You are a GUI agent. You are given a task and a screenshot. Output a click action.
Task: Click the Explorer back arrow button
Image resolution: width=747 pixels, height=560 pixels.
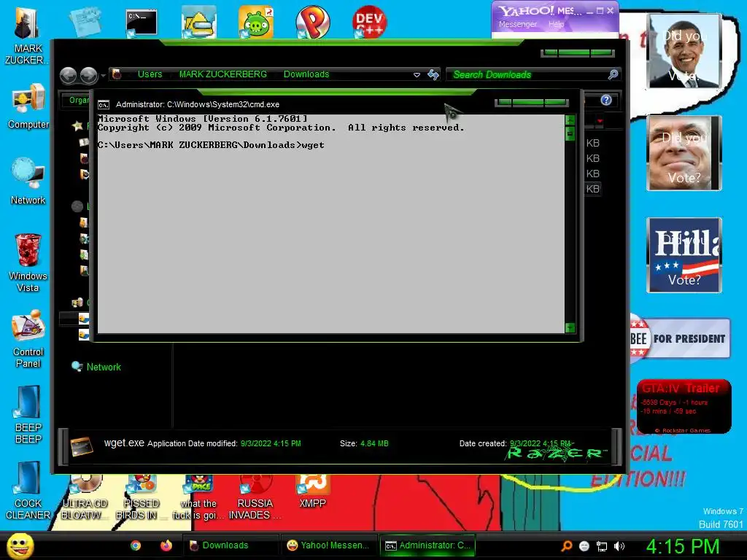(68, 75)
